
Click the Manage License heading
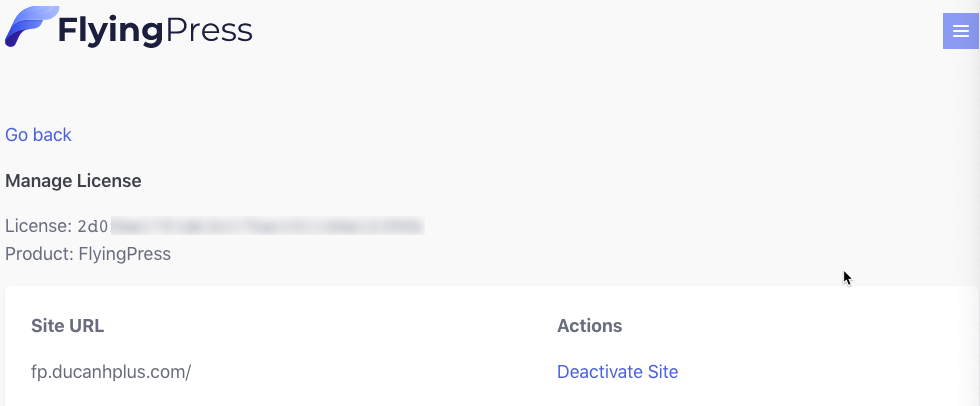coord(73,181)
